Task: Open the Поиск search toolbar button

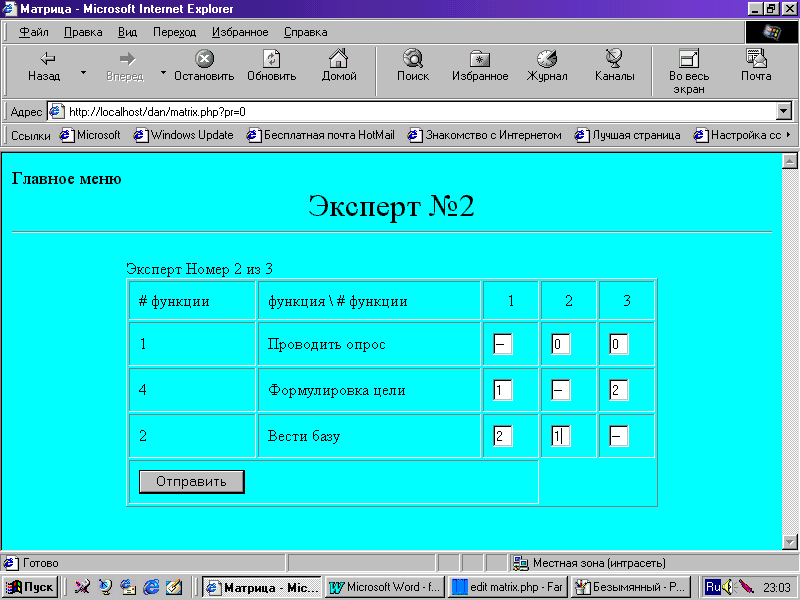Action: tap(413, 67)
